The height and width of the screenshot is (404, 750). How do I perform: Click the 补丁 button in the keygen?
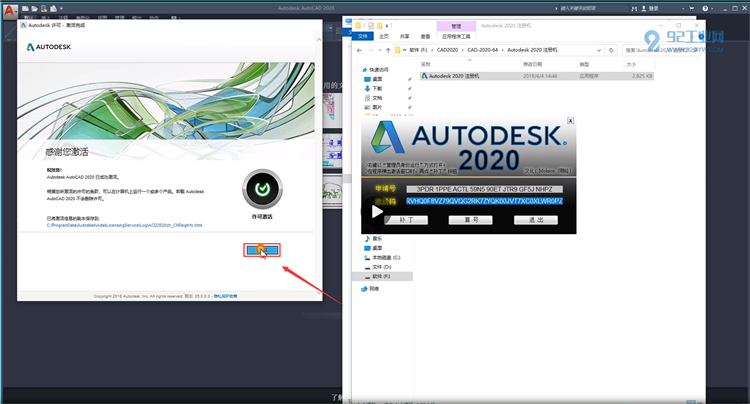pos(406,220)
